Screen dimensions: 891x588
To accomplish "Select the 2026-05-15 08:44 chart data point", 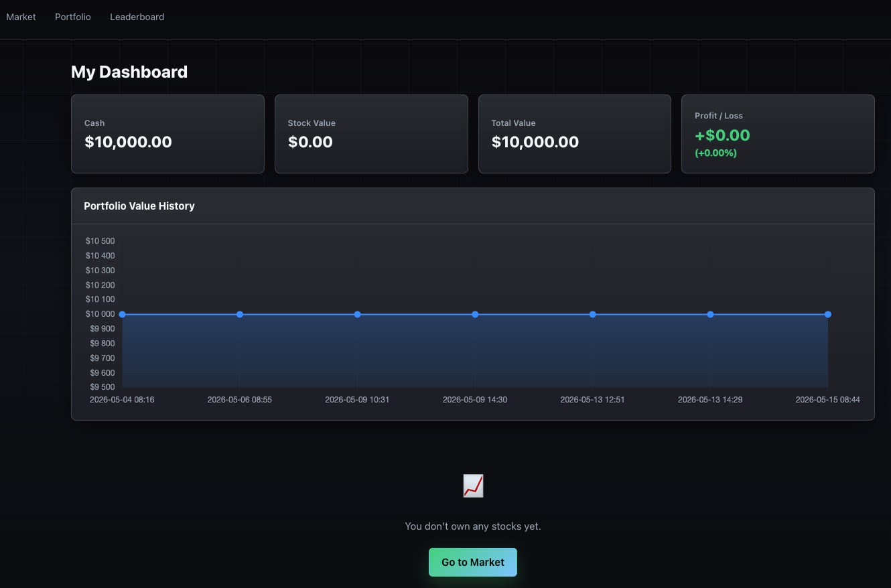I will [828, 314].
